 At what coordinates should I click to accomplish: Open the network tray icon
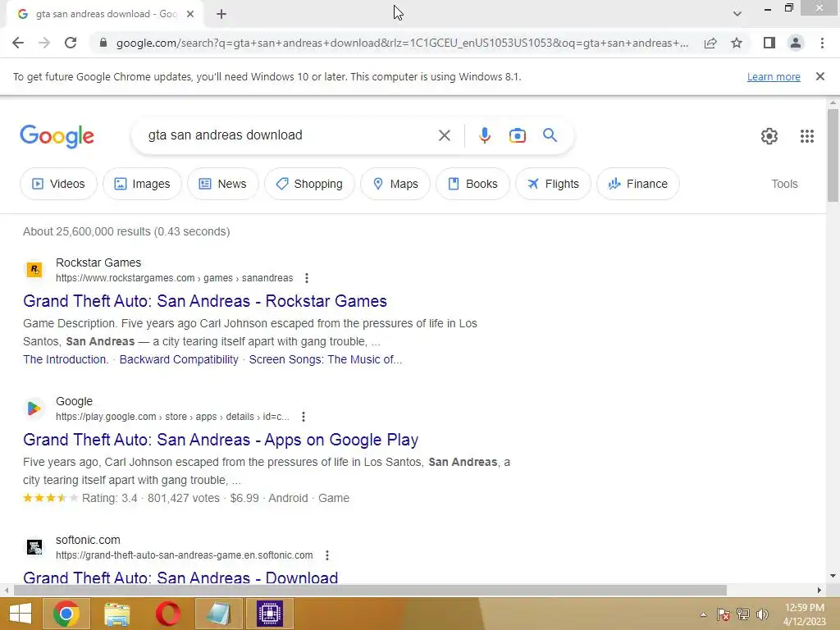pyautogui.click(x=743, y=614)
